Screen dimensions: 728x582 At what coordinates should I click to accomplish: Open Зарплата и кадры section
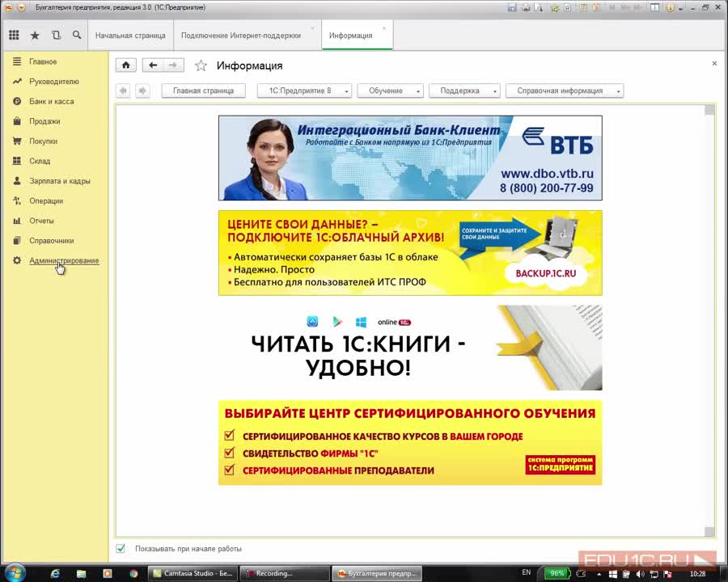click(58, 181)
